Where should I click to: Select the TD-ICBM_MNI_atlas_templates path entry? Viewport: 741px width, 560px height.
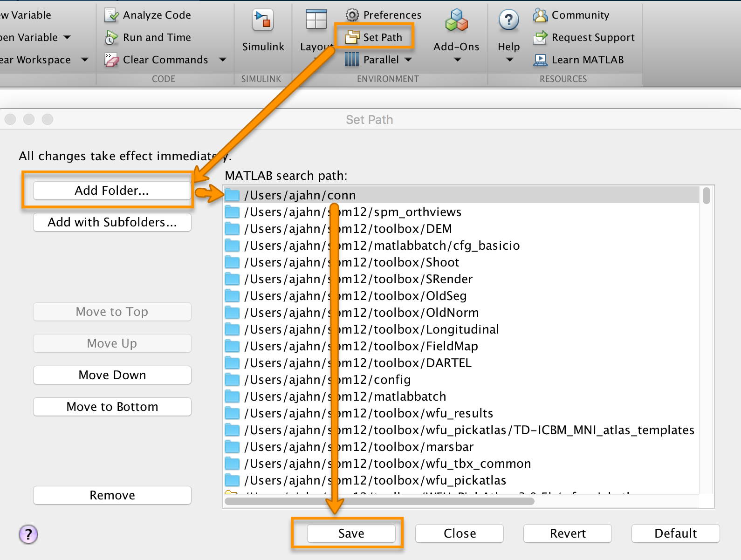click(461, 430)
